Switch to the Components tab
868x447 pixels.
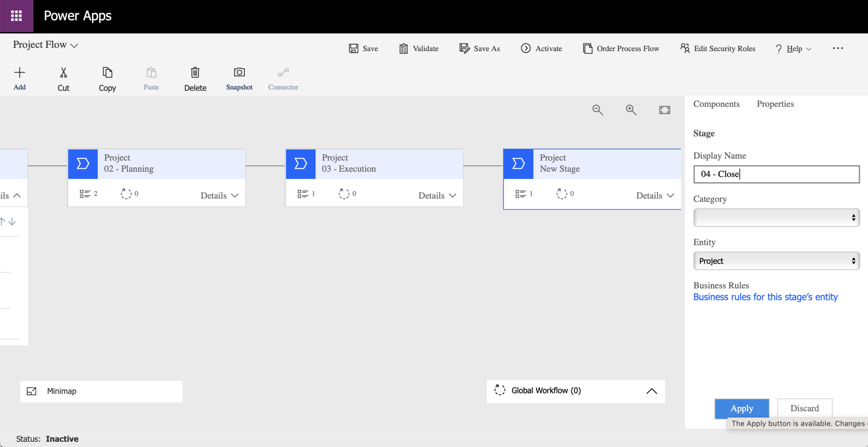[716, 104]
